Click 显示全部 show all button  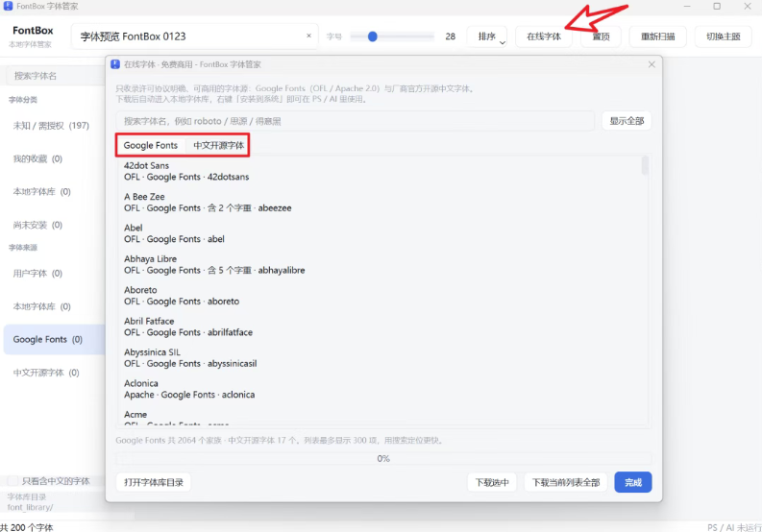pos(627,121)
